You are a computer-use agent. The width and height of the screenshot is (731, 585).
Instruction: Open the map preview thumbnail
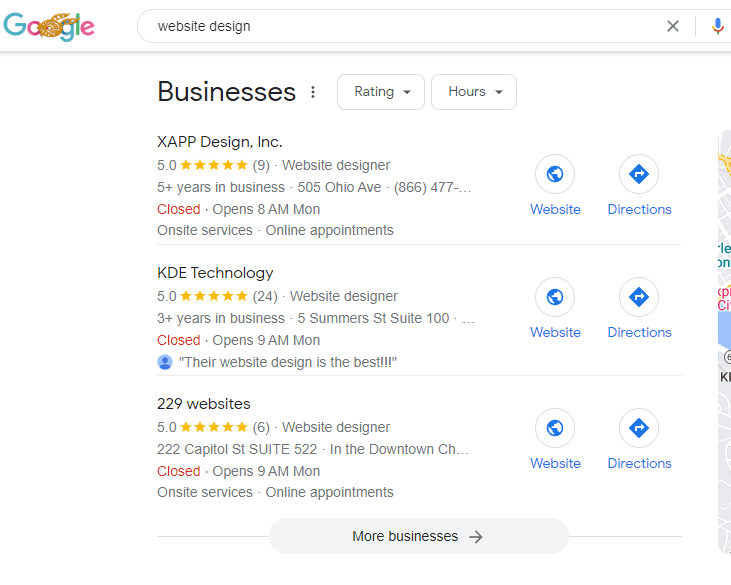click(724, 340)
